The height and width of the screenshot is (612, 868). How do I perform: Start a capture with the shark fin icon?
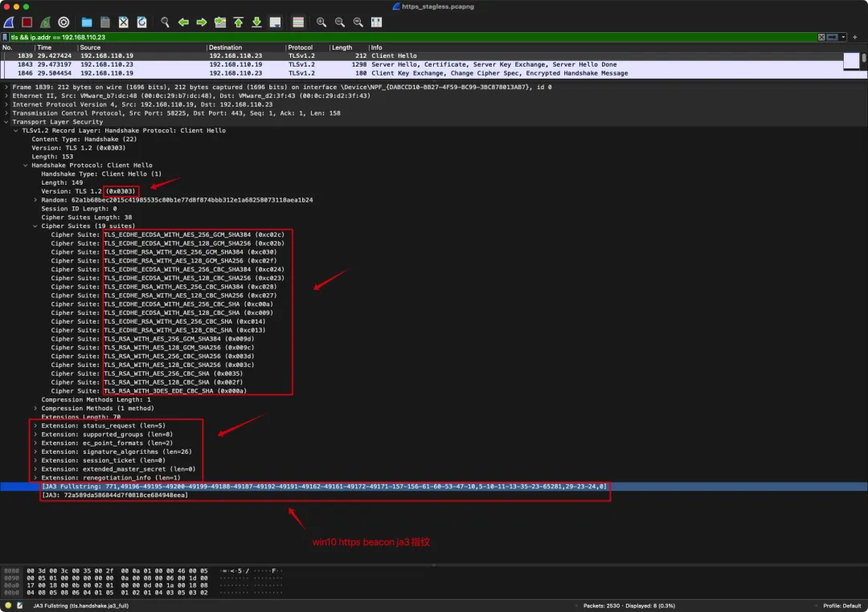pos(9,22)
